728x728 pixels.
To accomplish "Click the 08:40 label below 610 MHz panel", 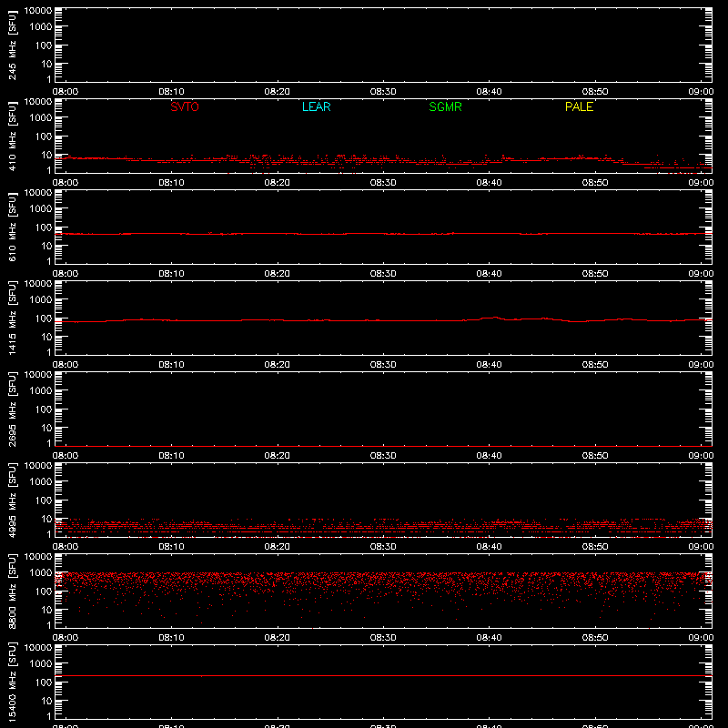I will click(489, 274).
